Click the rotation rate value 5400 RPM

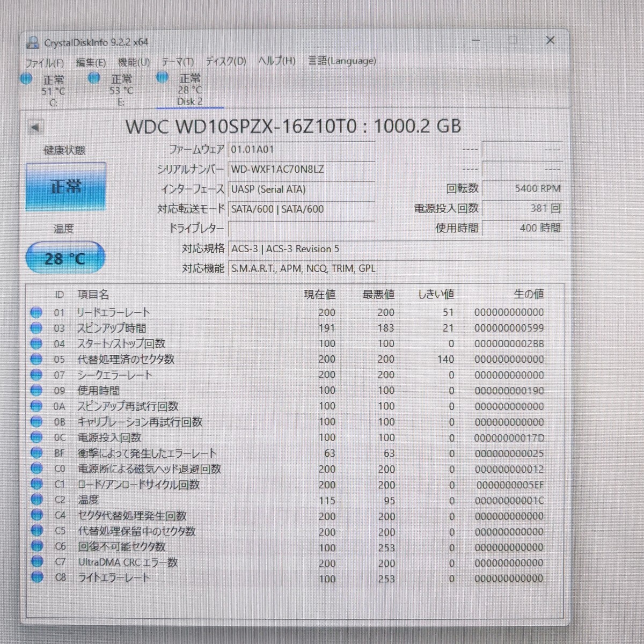522,188
